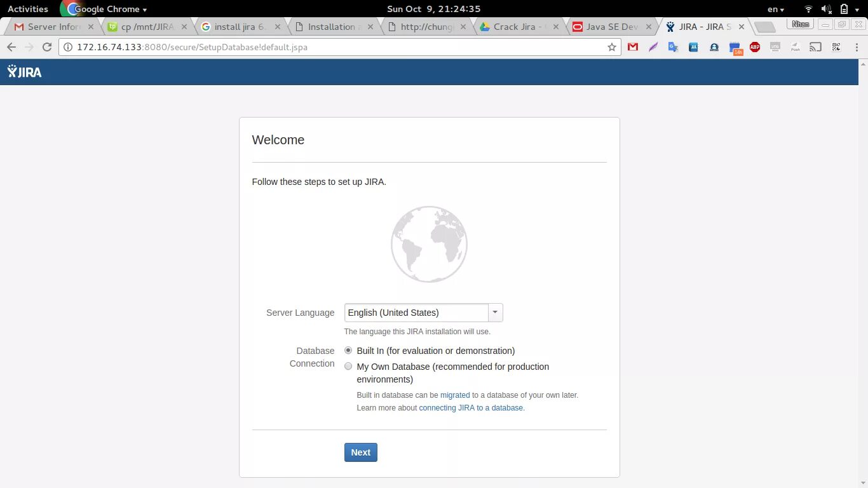Close the Java SE Dev tab
This screenshot has height=488, width=868.
point(649,27)
